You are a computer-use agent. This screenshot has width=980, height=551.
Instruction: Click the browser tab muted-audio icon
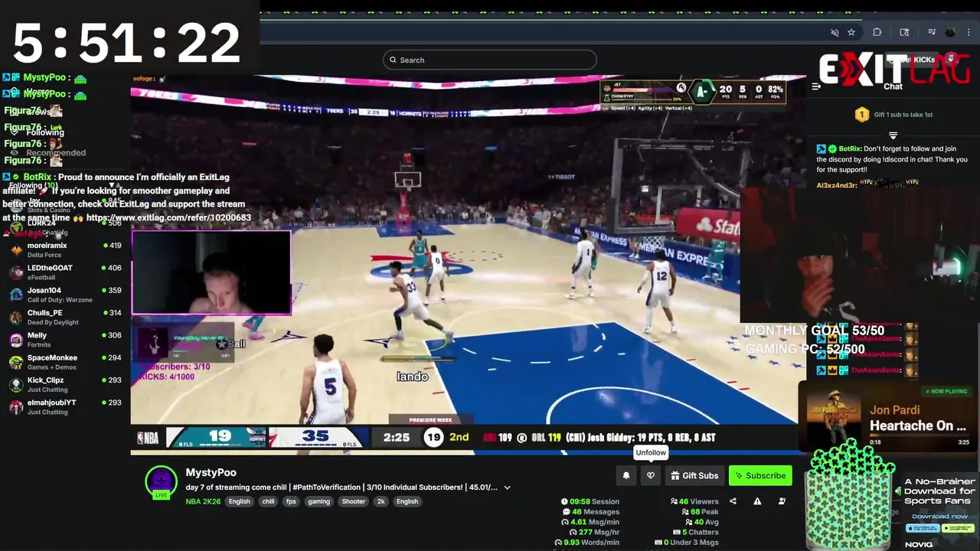(x=835, y=32)
